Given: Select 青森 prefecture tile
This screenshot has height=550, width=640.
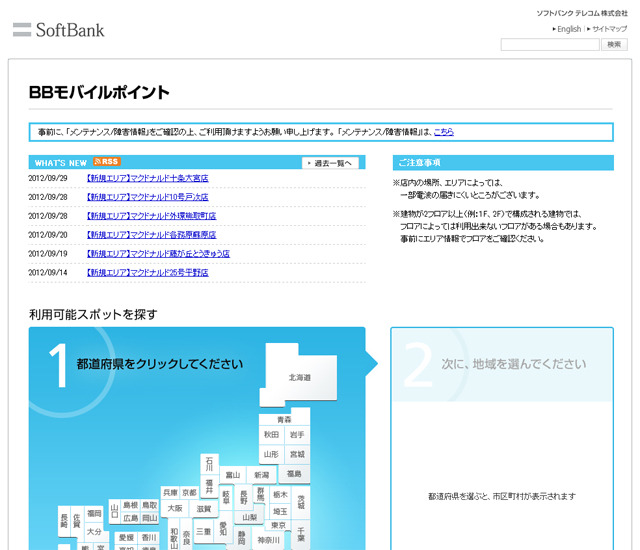Looking at the screenshot, I should point(284,419).
